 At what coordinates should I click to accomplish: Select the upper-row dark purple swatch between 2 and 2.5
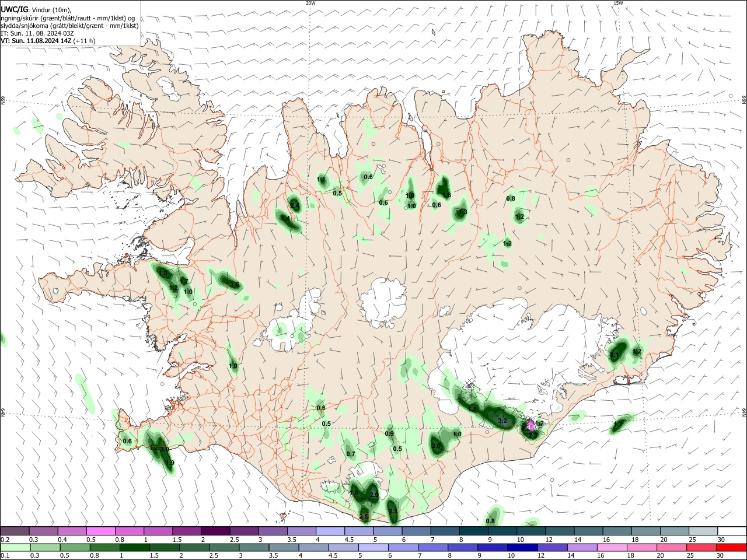click(215, 531)
